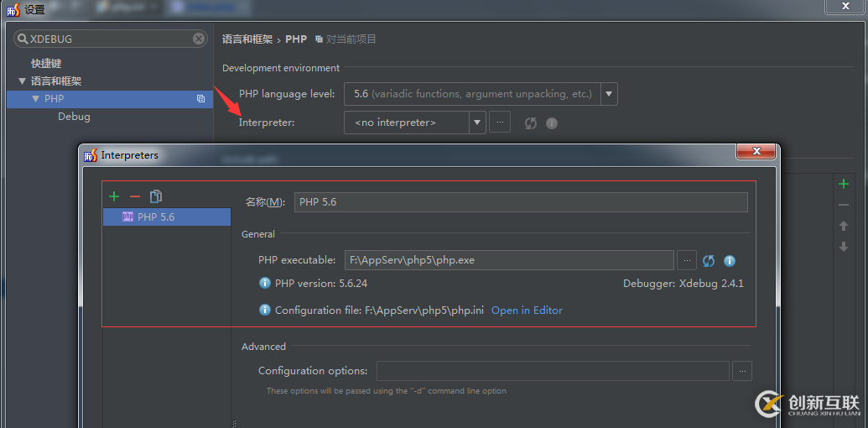This screenshot has width=868, height=428.
Task: Open Configuration options editor button
Action: click(742, 370)
